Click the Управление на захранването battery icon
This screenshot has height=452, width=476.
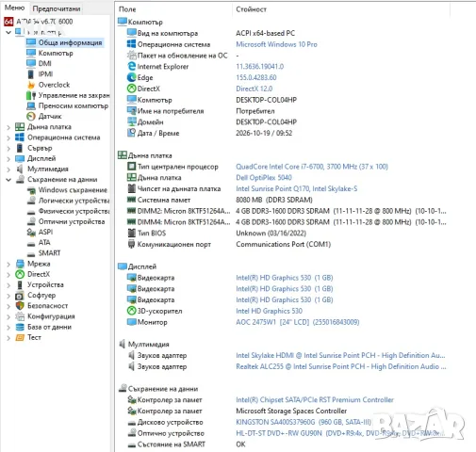tap(31, 95)
